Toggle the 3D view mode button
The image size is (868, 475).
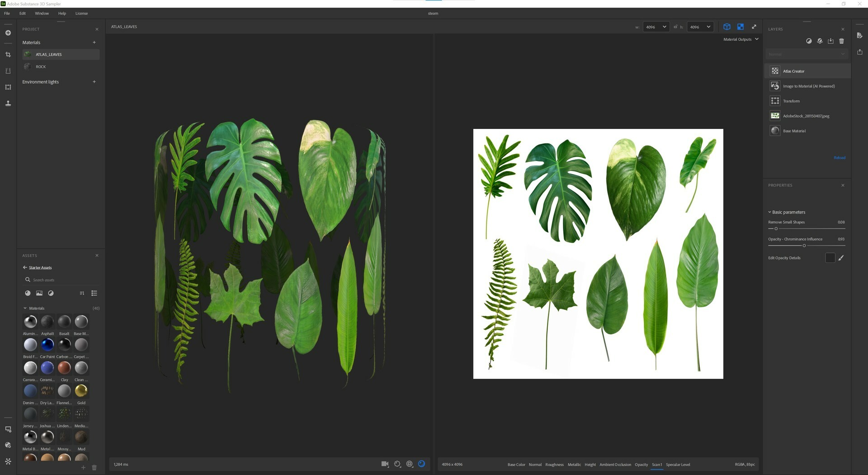pyautogui.click(x=726, y=27)
